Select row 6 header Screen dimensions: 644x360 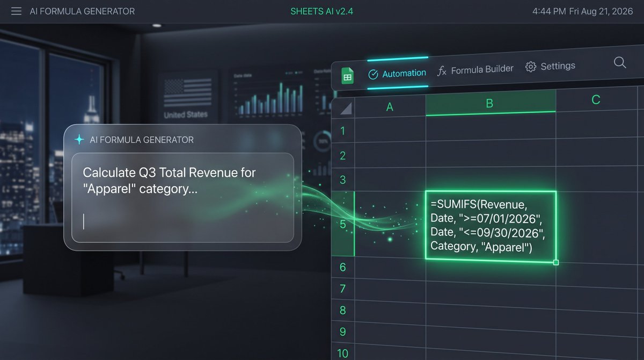pyautogui.click(x=343, y=267)
